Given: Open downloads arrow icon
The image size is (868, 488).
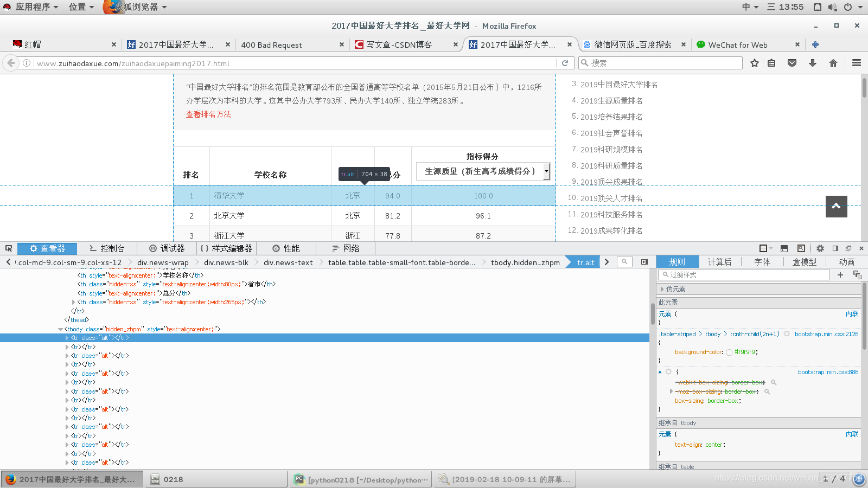Looking at the screenshot, I should tap(813, 63).
